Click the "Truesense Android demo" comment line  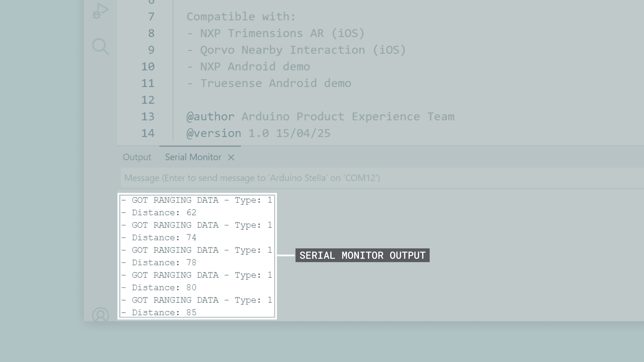(276, 83)
